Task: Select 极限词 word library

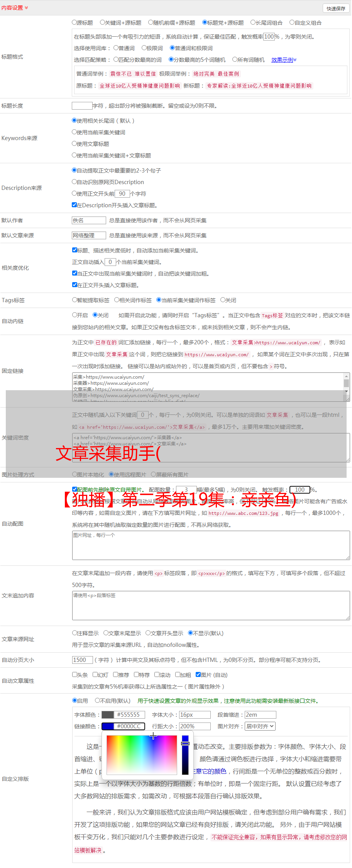Action: [144, 48]
